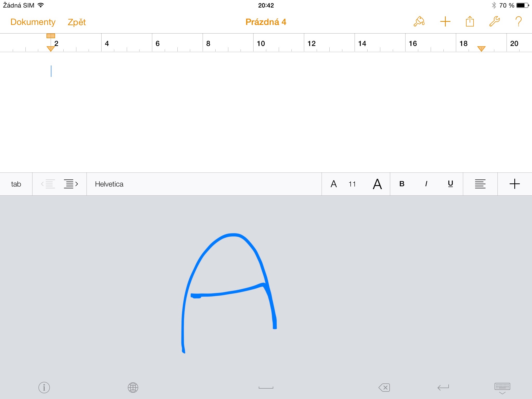This screenshot has width=532, height=399.
Task: Open the text alignment options
Action: 480,184
